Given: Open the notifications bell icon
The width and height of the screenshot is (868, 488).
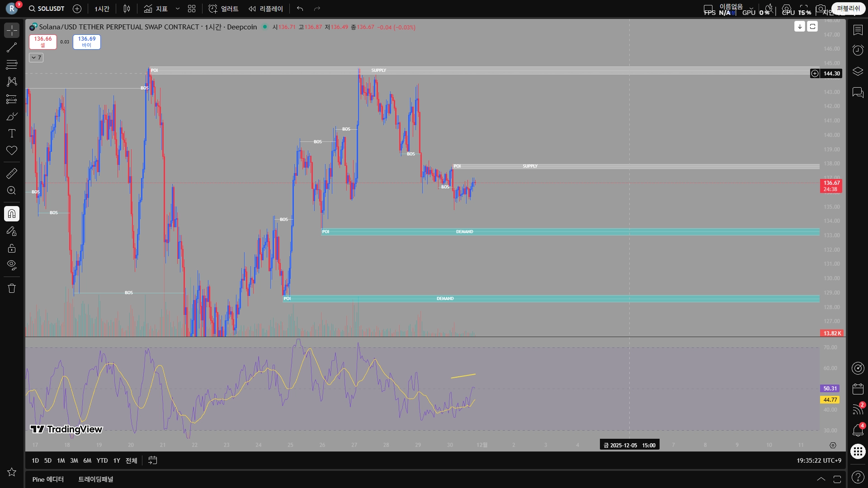Looking at the screenshot, I should point(858,430).
